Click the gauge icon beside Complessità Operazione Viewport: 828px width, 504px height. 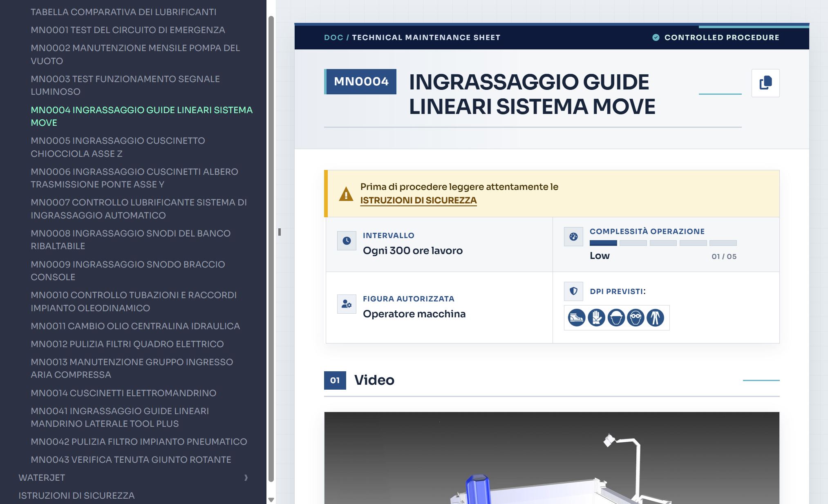573,236
